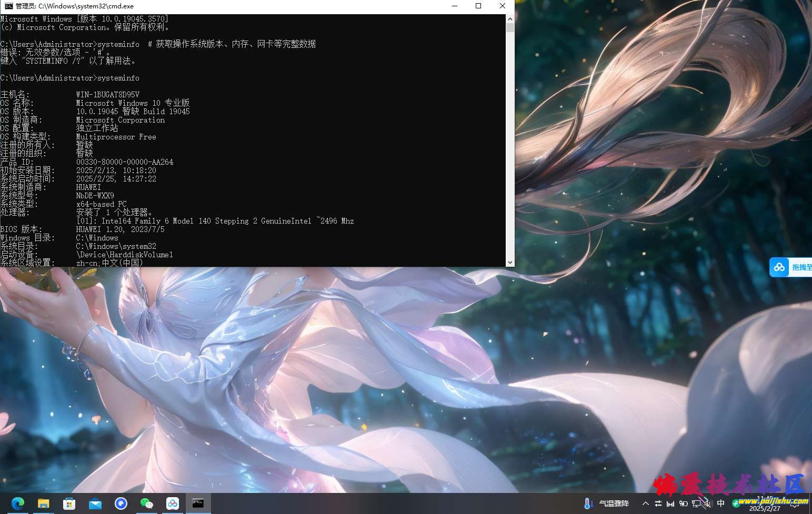Click the thermometer weather icon on the taskbar
This screenshot has width=812, height=514.
(588, 503)
